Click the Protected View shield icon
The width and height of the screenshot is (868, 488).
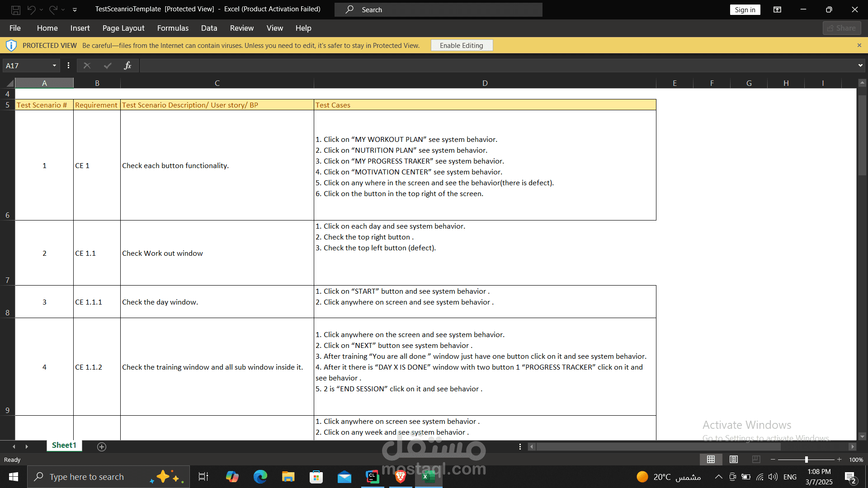pos(11,45)
